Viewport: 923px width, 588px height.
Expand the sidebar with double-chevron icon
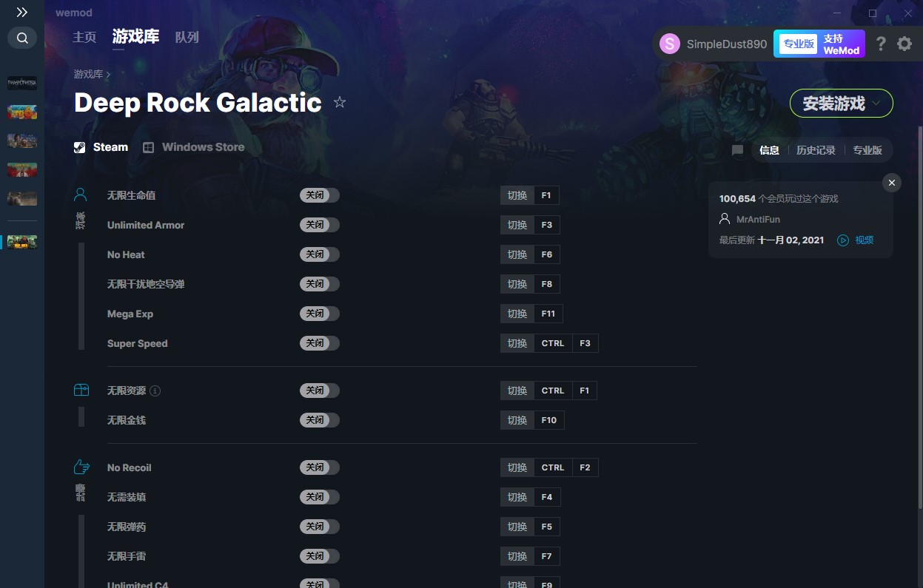click(x=22, y=13)
